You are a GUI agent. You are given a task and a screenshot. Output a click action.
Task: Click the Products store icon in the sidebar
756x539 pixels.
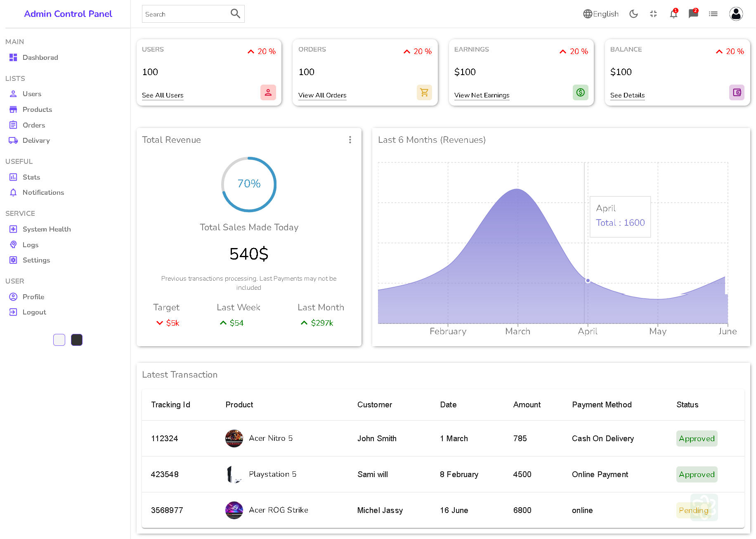pyautogui.click(x=13, y=109)
